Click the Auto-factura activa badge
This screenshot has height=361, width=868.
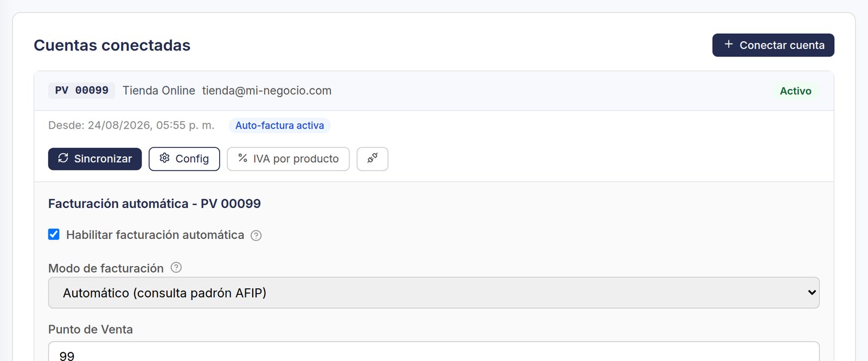pos(279,125)
